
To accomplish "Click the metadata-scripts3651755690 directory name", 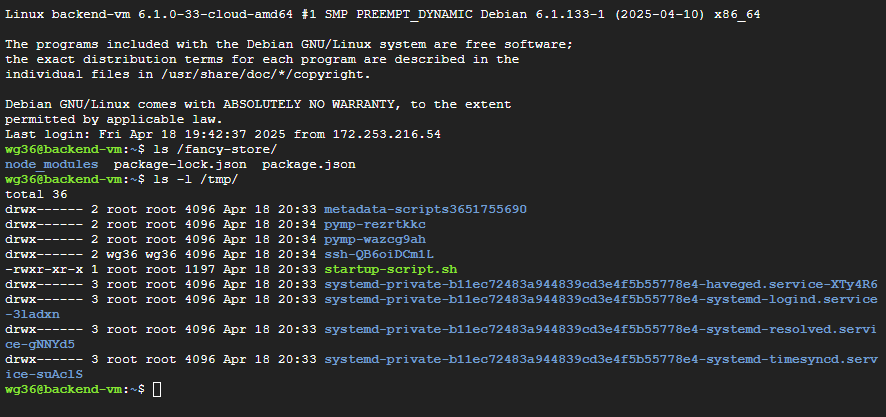I will [425, 209].
